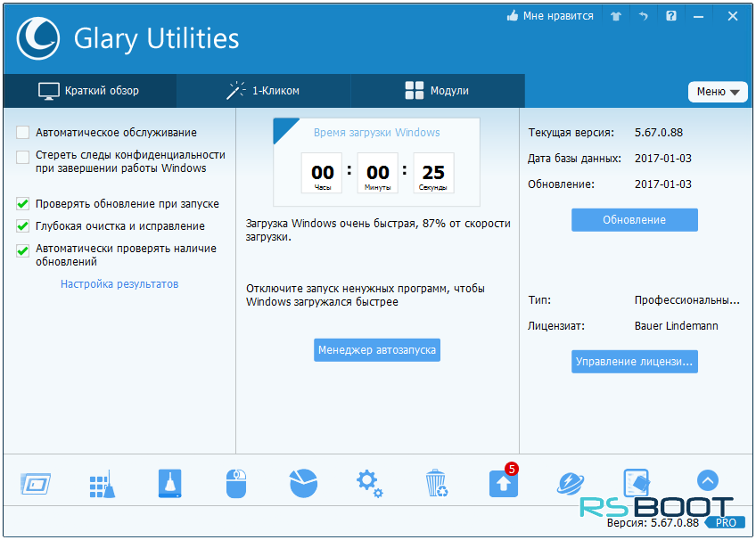The height and width of the screenshot is (540, 756).
Task: Open the Меню dropdown
Action: pyautogui.click(x=718, y=92)
